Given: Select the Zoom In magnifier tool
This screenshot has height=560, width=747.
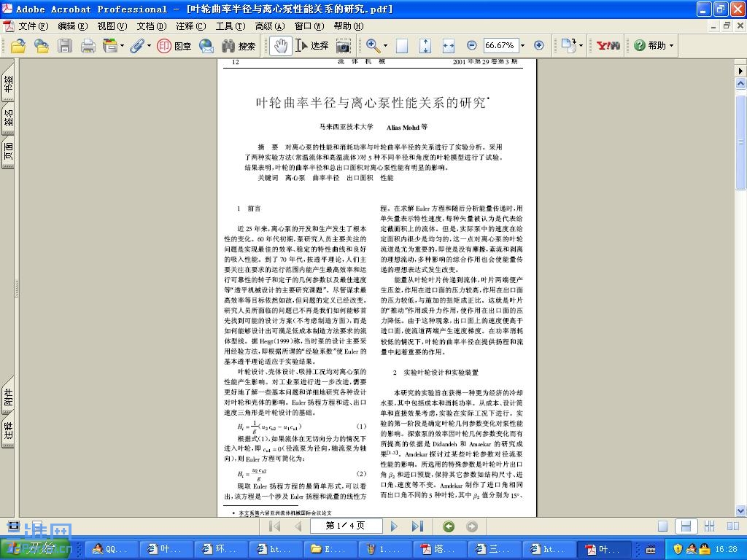Looking at the screenshot, I should point(373,46).
